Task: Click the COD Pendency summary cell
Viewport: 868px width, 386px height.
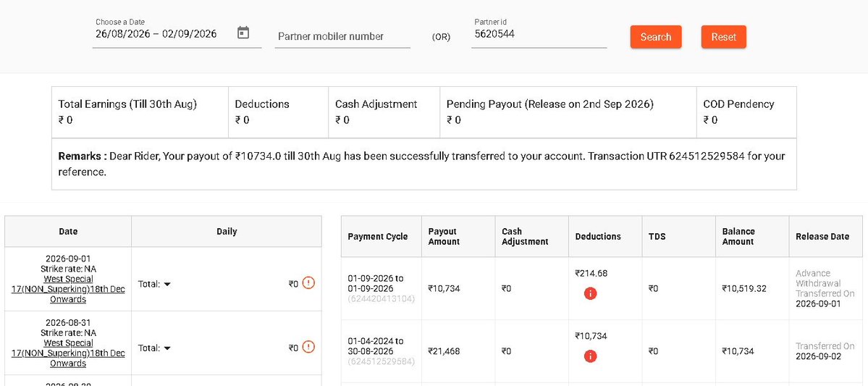Action: coord(747,112)
